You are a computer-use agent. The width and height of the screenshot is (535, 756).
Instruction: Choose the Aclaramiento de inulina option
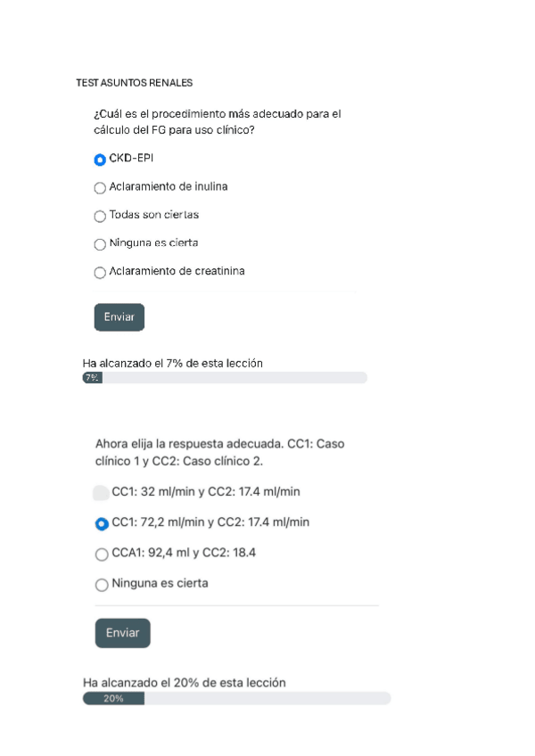point(100,188)
